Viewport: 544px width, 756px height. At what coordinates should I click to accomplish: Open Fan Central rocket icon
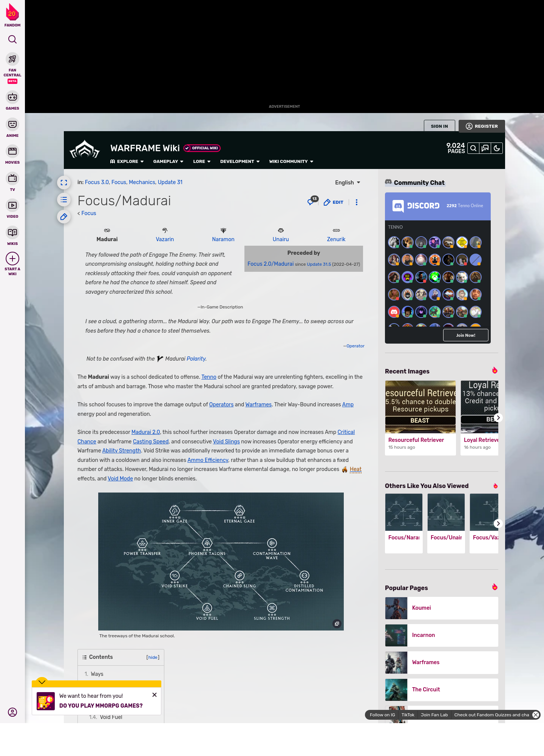pos(12,59)
